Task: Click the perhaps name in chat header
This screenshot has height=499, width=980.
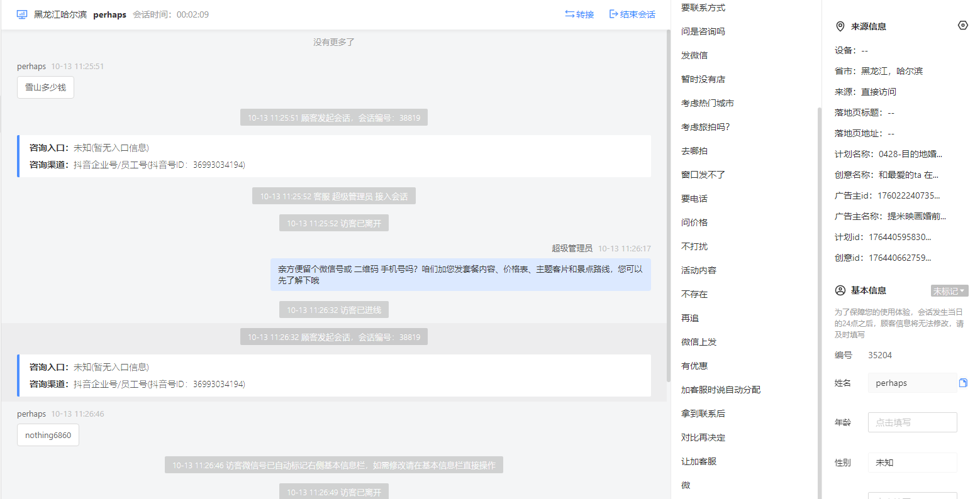Action: click(x=109, y=14)
